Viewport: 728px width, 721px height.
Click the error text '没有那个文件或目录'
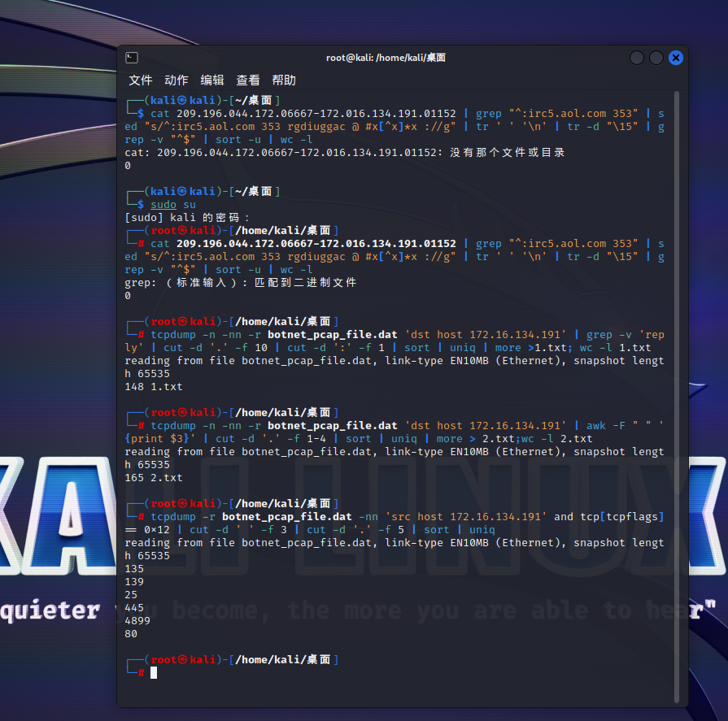507,152
